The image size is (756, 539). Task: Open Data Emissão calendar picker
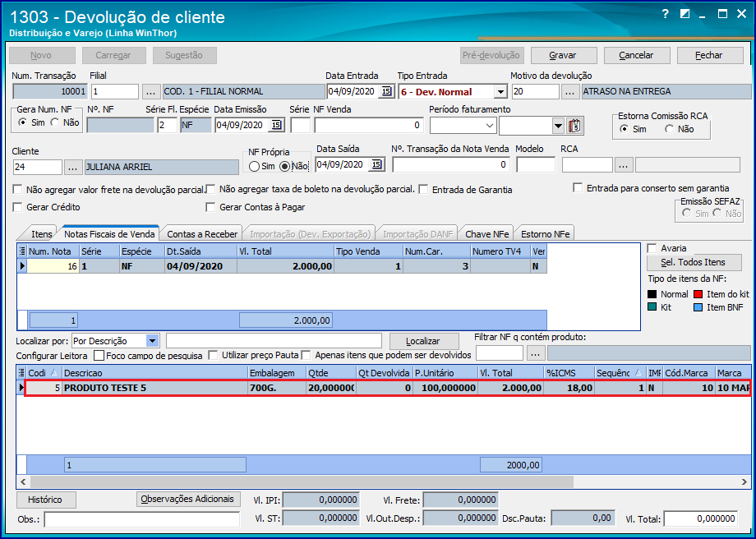[276, 125]
